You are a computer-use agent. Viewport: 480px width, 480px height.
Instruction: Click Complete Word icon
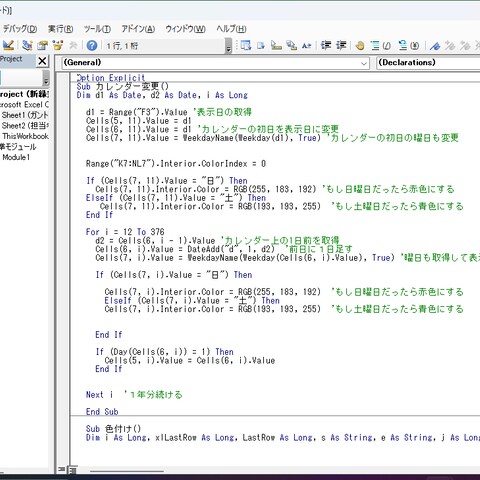pos(306,45)
